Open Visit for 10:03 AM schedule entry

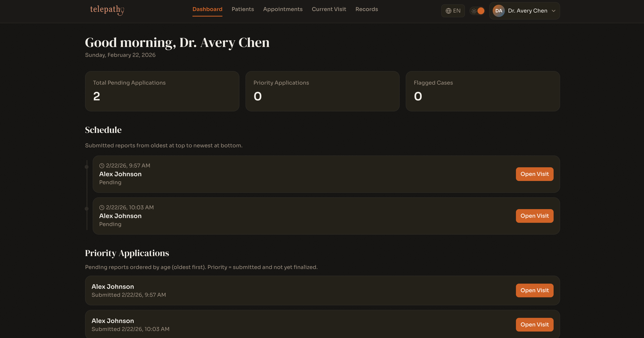[x=535, y=216]
